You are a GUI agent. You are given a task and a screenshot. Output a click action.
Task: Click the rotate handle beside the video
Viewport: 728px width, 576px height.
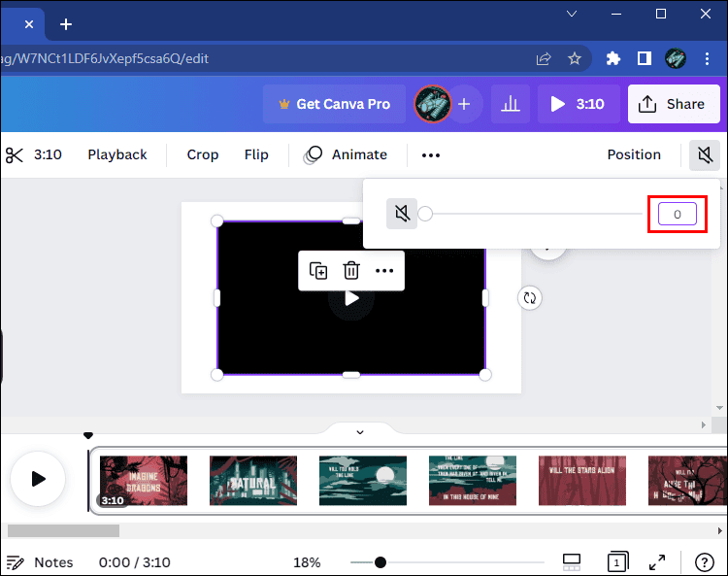529,298
